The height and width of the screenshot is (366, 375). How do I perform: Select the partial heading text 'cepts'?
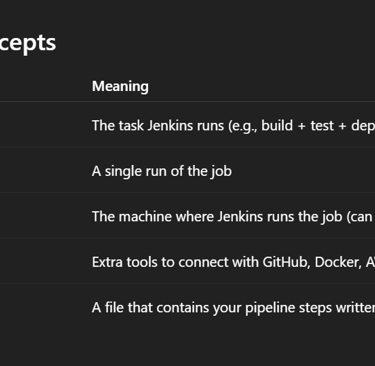click(28, 43)
